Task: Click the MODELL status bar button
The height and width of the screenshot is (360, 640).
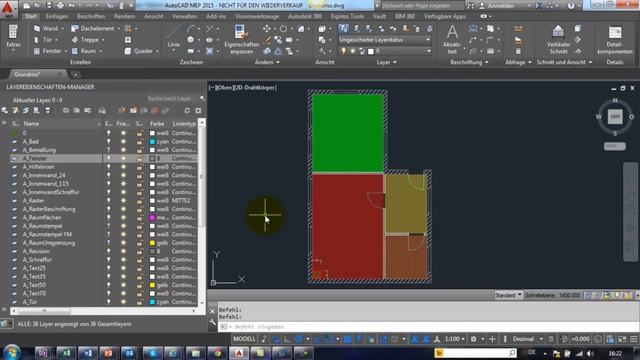Action: pos(244,339)
